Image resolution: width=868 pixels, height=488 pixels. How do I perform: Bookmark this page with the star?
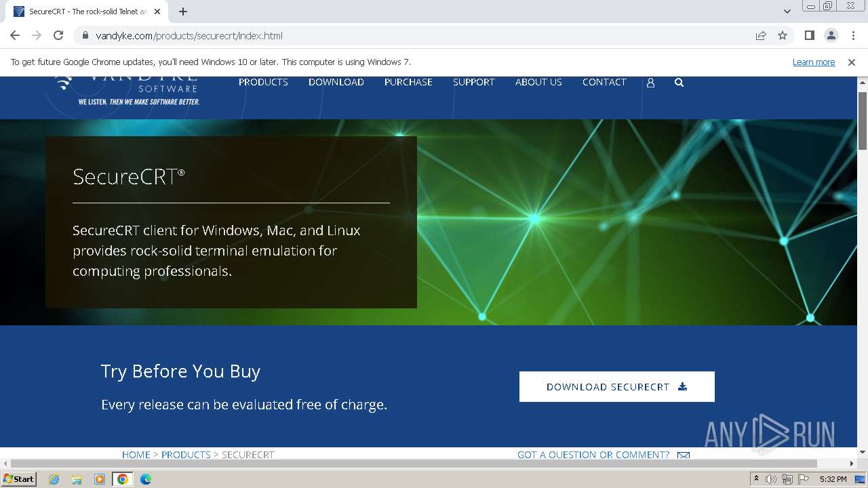[x=783, y=35]
